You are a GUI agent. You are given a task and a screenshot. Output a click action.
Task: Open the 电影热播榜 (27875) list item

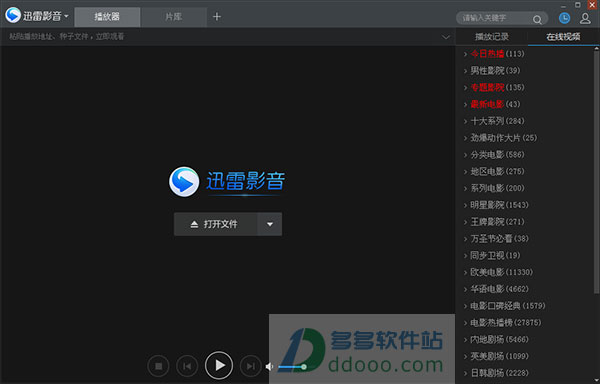click(502, 323)
